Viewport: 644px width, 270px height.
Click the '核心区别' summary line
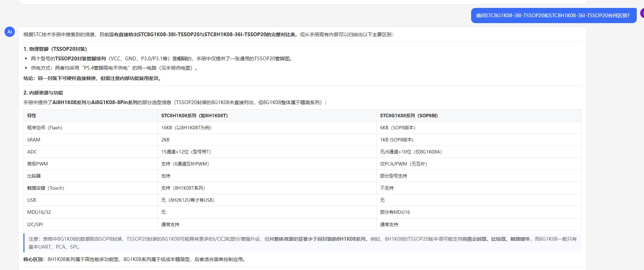(x=135, y=259)
